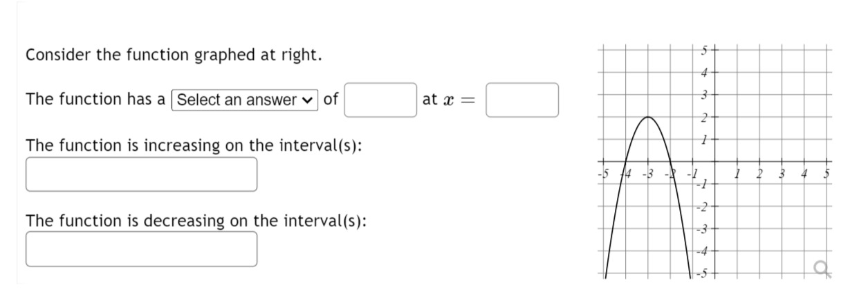This screenshot has height=290, width=868.
Task: Click the decreasing interval(s) answer box
Action: (142, 249)
